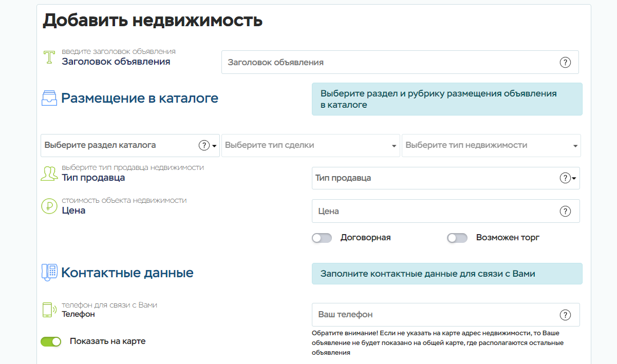Click question mark icon in Тип продавца
Screen dimensions: 617x364
(565, 178)
